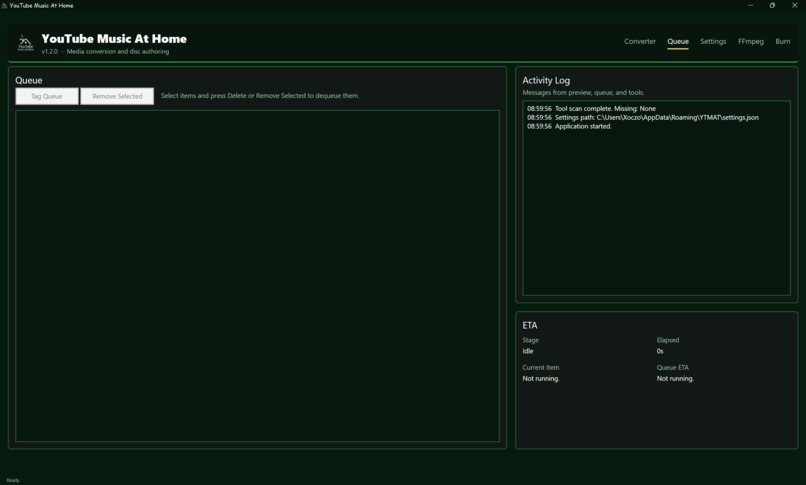806x485 pixels.
Task: Click the title bar app icon
Action: pyautogui.click(x=4, y=6)
